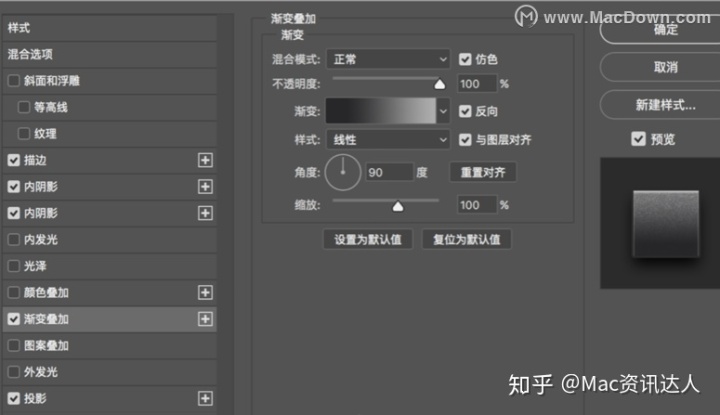This screenshot has height=415, width=720.
Task: Confirm with the 确定 button
Action: click(661, 30)
